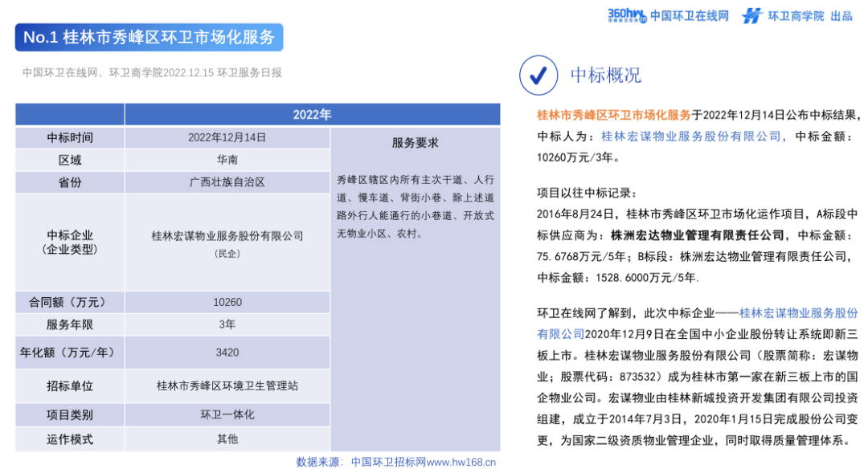
Task: Click company name 桂林宏谋物业服务股份有限公司 in table
Action: pyautogui.click(x=227, y=236)
